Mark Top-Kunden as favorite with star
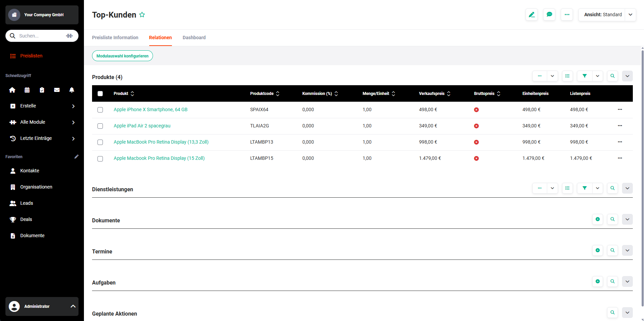Screen dimensions: 644x321 tap(142, 15)
